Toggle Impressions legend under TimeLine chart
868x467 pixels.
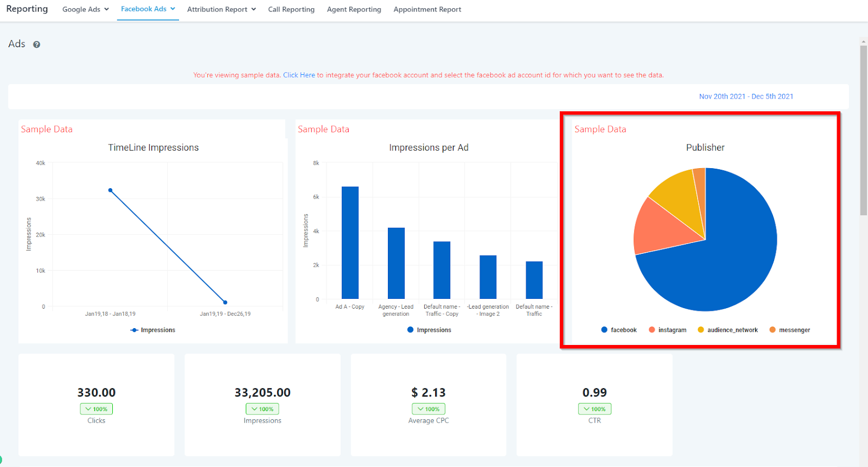(x=153, y=330)
